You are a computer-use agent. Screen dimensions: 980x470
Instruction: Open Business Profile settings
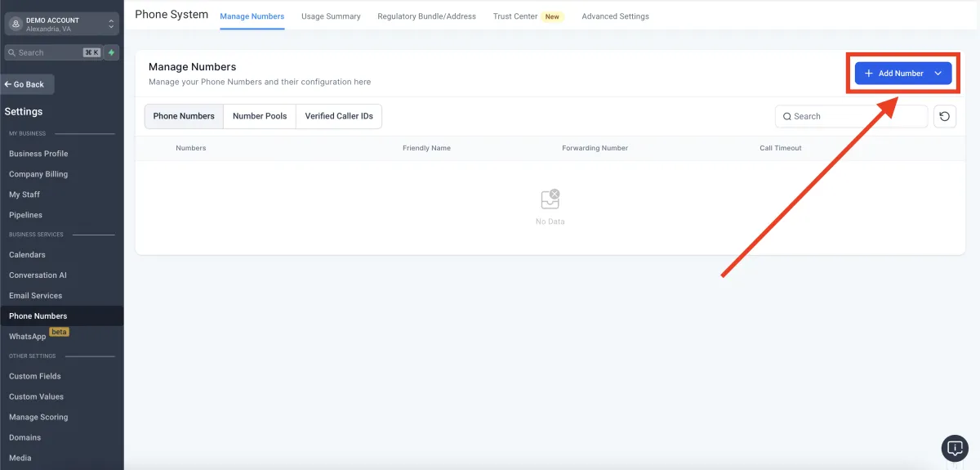click(x=38, y=154)
